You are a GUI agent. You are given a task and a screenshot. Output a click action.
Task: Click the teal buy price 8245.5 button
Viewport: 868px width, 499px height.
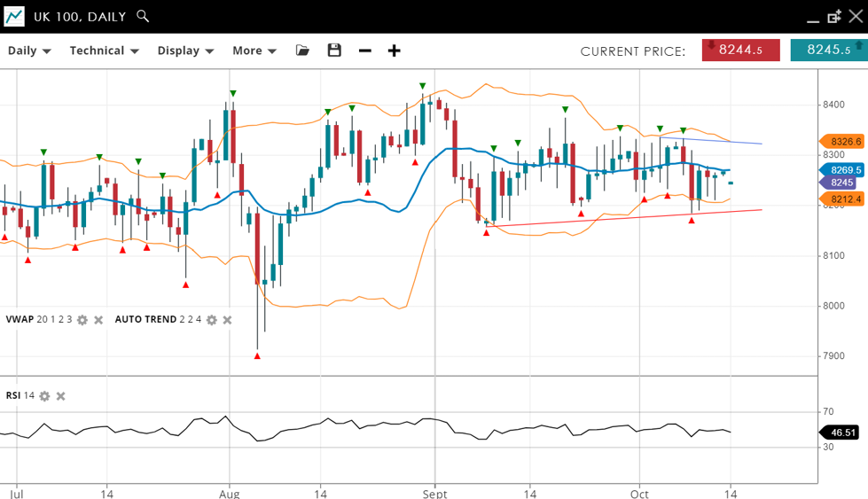pos(828,51)
